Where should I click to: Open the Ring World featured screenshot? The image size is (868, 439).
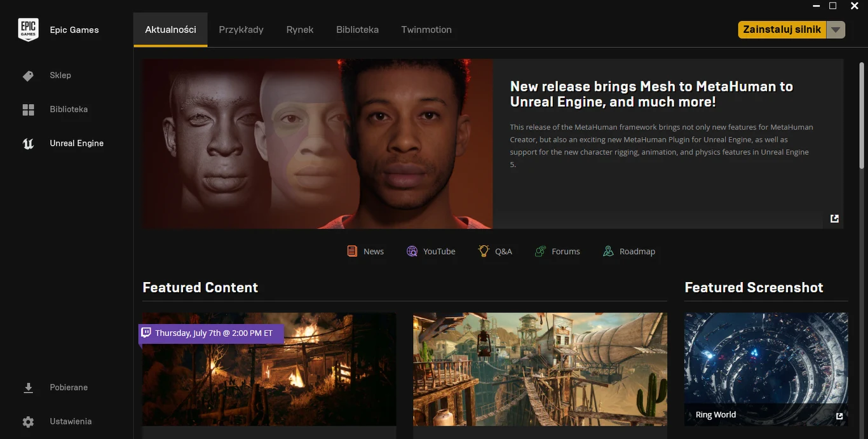(x=766, y=368)
